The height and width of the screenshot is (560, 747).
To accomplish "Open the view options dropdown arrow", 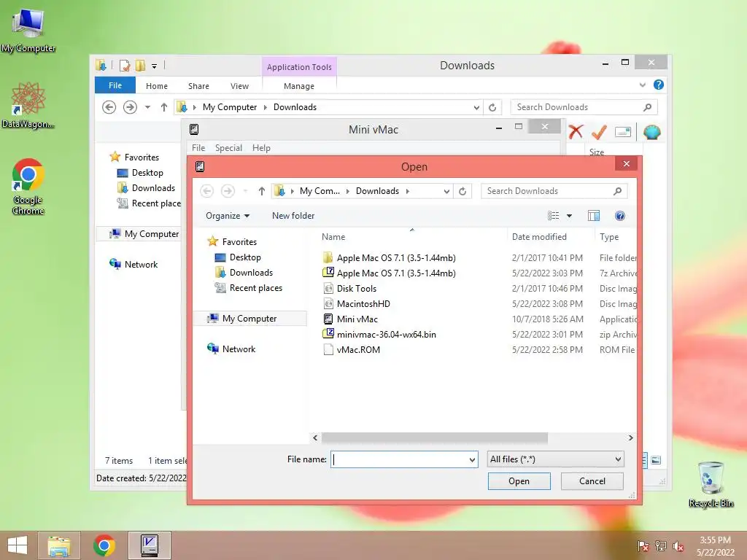I will 569,216.
